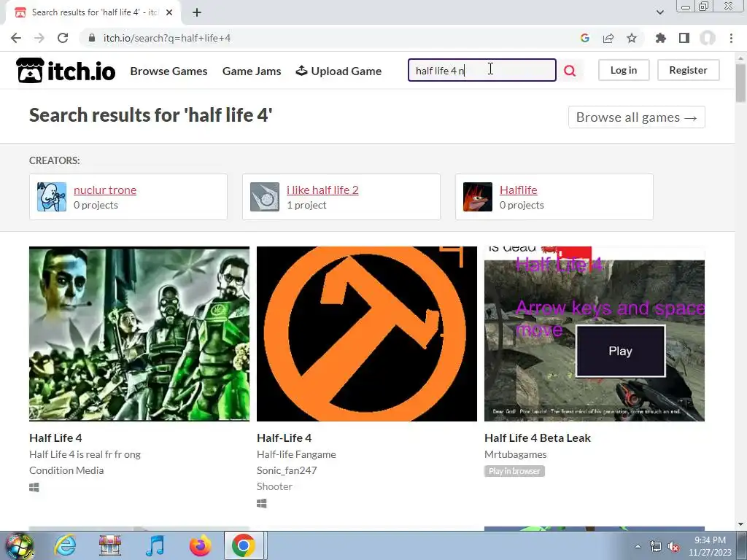This screenshot has width=747, height=560.
Task: Open Game Jams menu
Action: pyautogui.click(x=252, y=71)
